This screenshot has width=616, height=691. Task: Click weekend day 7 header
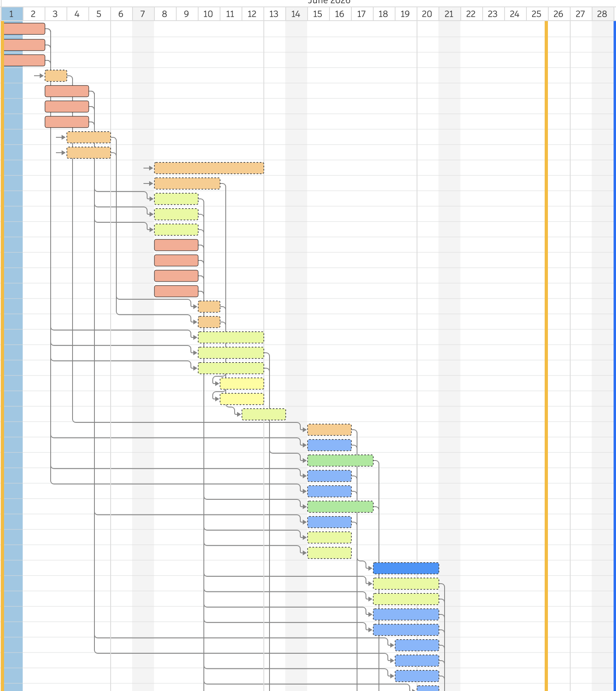pos(143,14)
